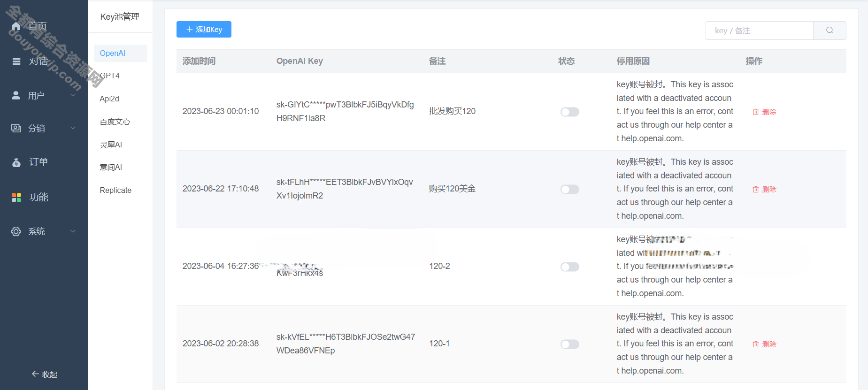Toggle status switch for 购买120美金 row
Screen dimensions: 868x390
pyautogui.click(x=569, y=189)
